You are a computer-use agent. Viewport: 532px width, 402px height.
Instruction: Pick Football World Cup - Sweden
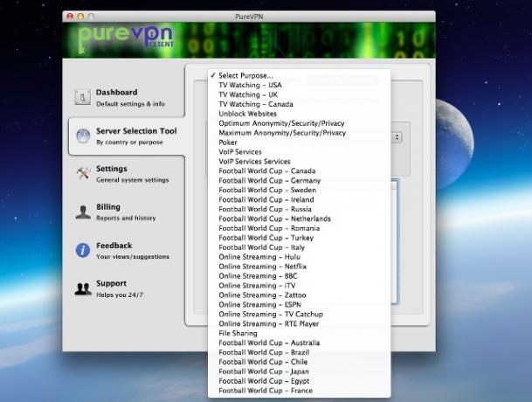tap(300, 190)
